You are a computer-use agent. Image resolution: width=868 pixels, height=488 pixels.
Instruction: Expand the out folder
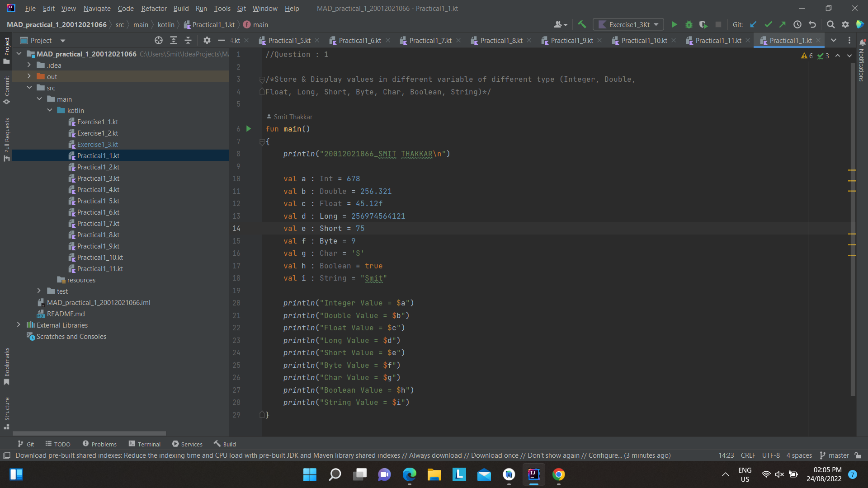29,76
